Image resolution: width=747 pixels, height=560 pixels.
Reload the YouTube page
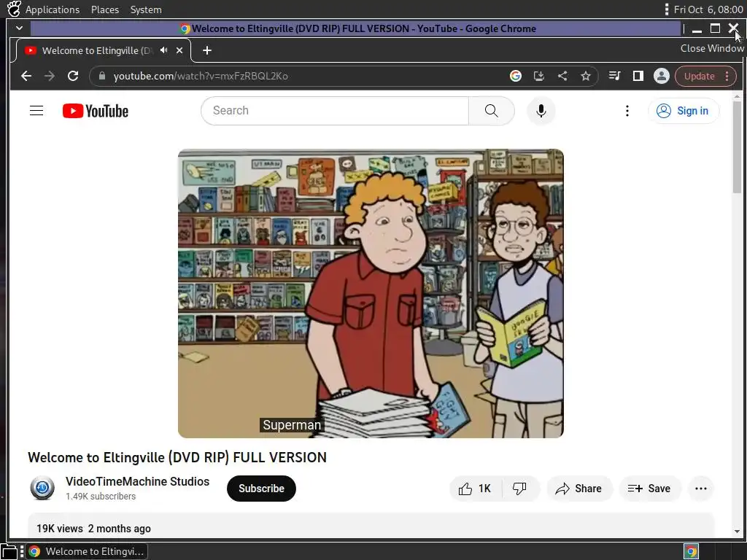(73, 76)
